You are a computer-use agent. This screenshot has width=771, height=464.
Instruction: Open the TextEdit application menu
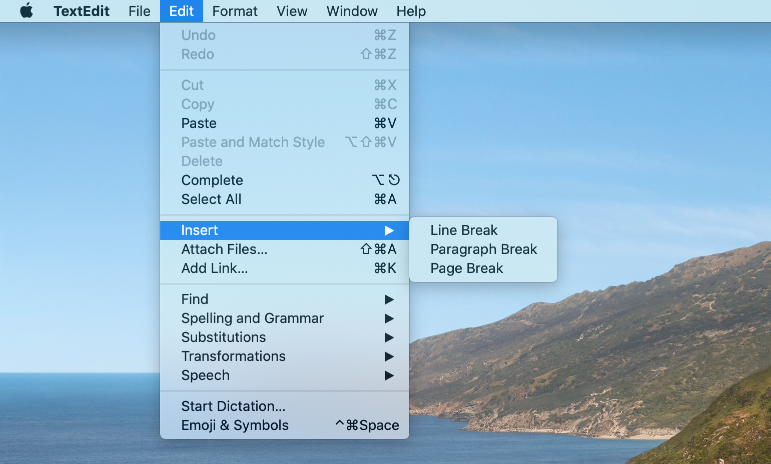point(82,11)
